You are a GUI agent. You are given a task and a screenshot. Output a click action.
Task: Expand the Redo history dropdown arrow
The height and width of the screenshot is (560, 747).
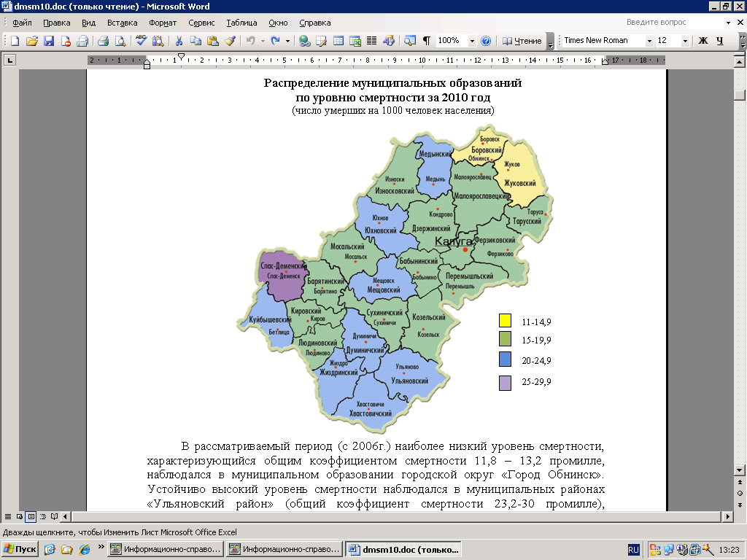coord(287,41)
